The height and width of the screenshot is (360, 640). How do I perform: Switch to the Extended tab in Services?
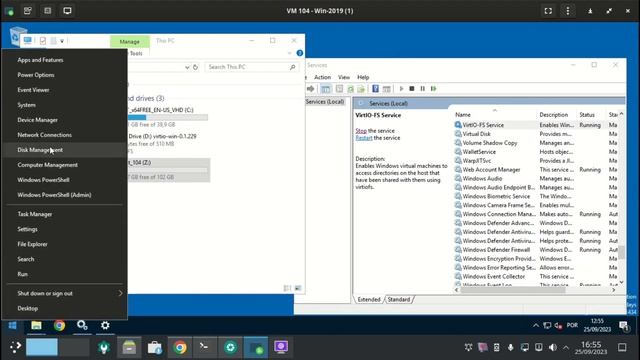(x=369, y=300)
